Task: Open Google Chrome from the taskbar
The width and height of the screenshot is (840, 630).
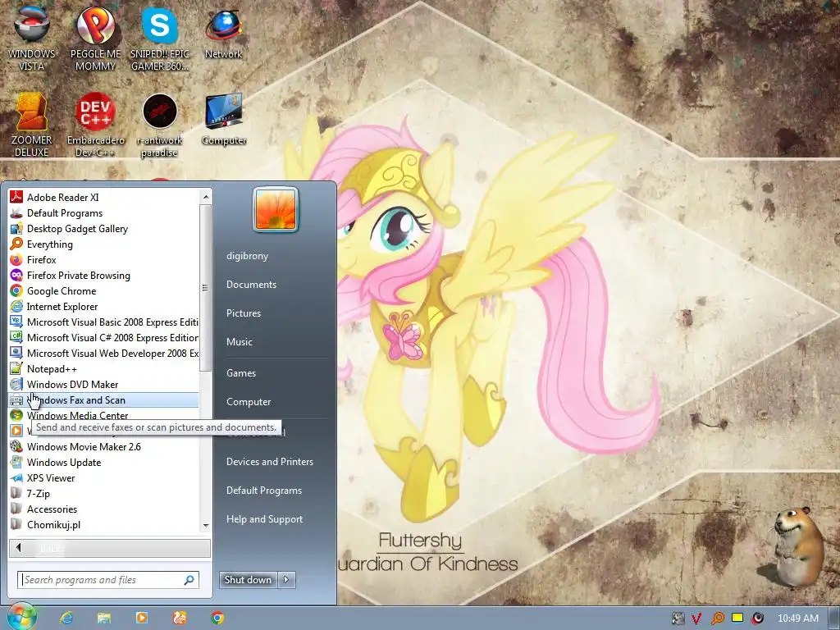Action: click(217, 618)
